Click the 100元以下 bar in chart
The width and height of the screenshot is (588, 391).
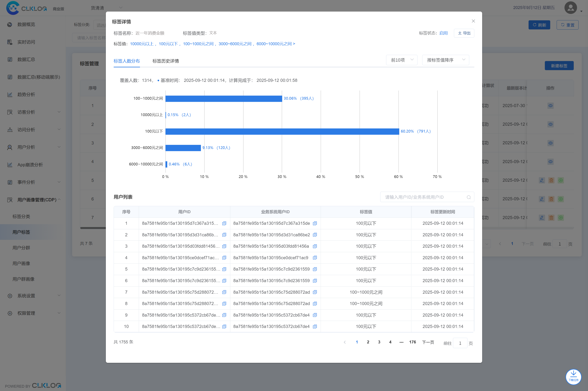282,131
